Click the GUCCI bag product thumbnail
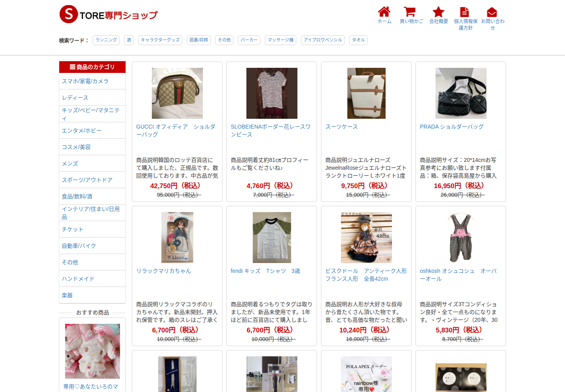This screenshot has width=565, height=392. [x=177, y=93]
